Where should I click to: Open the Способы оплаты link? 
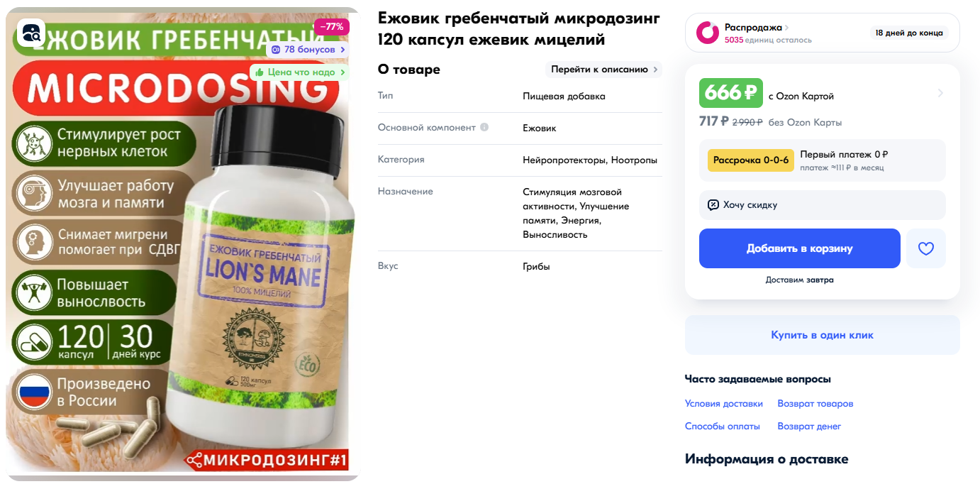click(x=723, y=427)
